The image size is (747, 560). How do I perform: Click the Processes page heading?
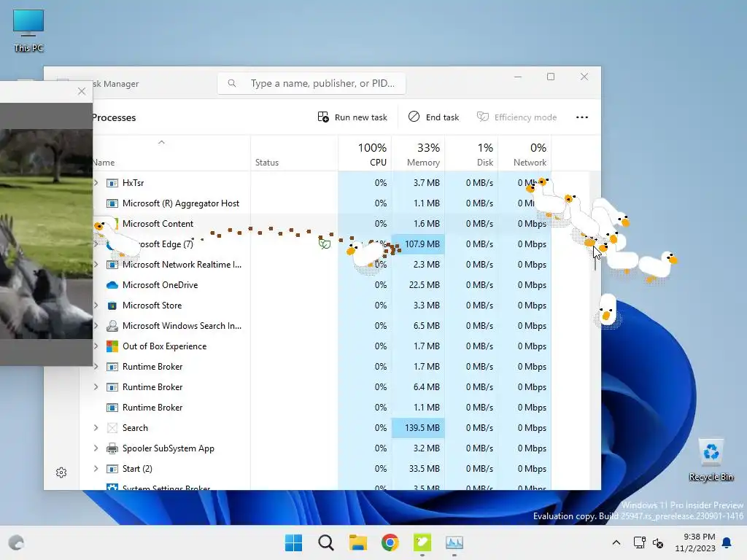tap(113, 117)
